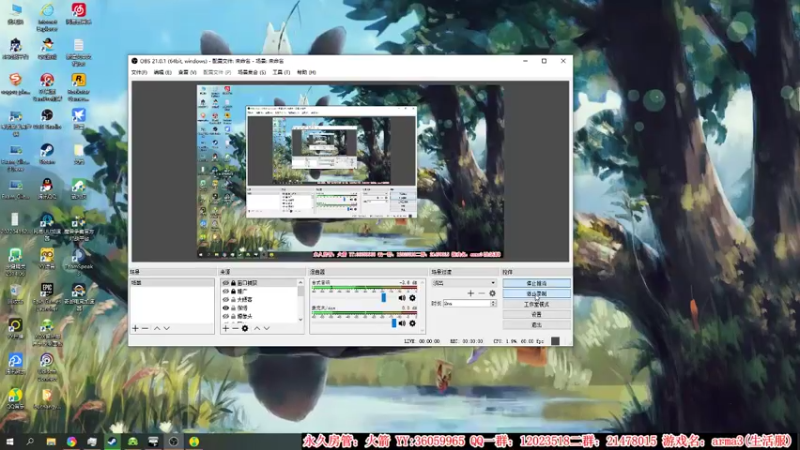Image resolution: width=800 pixels, height=450 pixels.
Task: Open OBS Studio desktop shortcut
Action: 47,119
